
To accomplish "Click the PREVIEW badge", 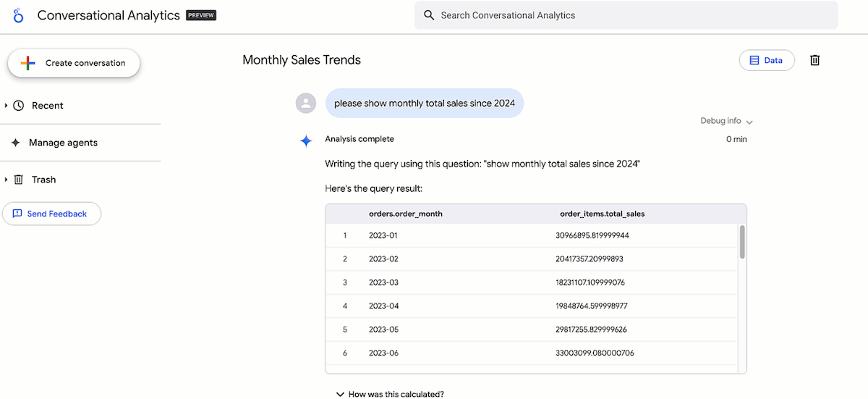I will click(201, 15).
